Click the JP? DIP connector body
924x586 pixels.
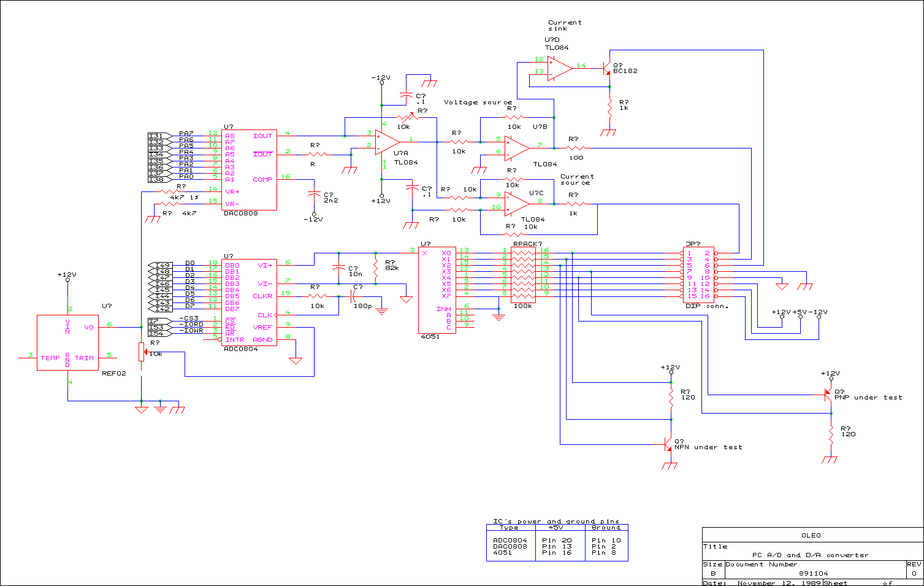tap(698, 274)
